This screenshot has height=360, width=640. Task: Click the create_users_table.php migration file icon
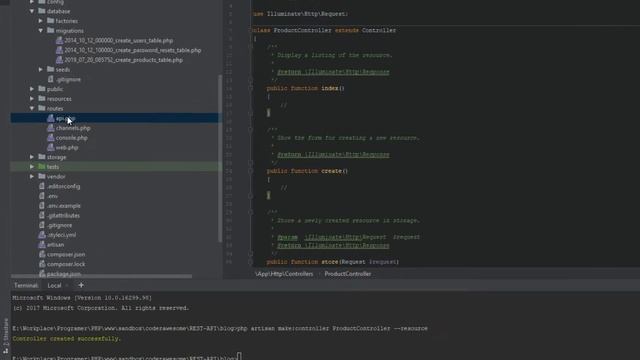[59, 40]
